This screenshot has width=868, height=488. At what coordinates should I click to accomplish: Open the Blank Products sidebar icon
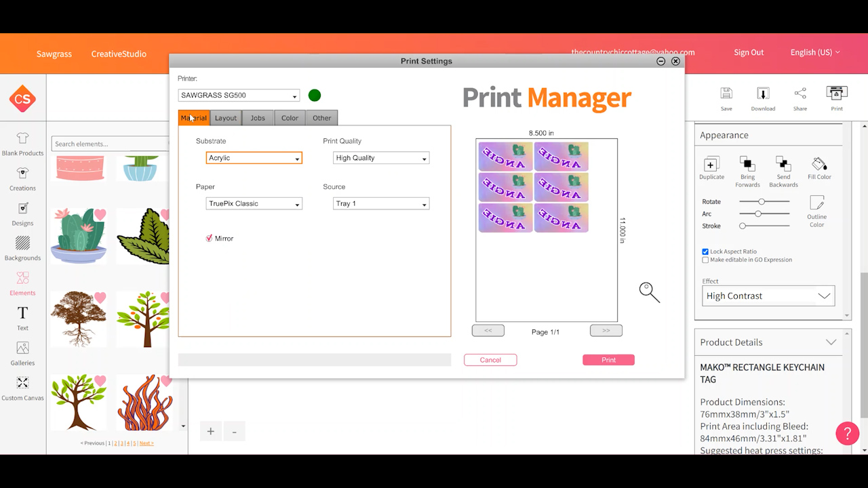[22, 144]
